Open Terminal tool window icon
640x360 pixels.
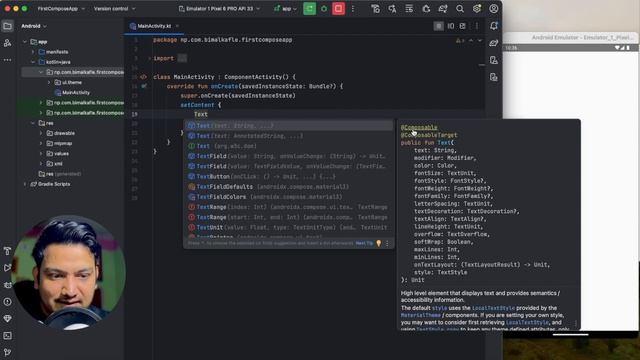(x=7, y=336)
